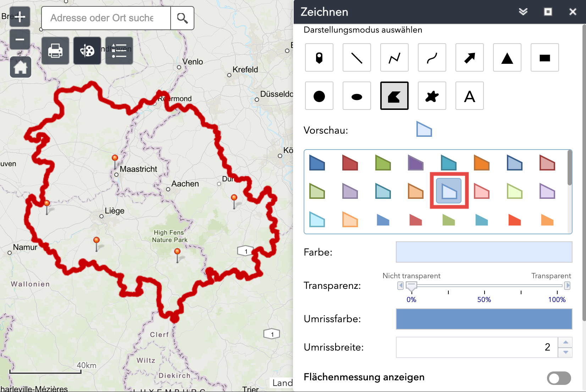Enable Flächenmessung anzeigen toggle
The image size is (586, 392).
click(x=559, y=378)
